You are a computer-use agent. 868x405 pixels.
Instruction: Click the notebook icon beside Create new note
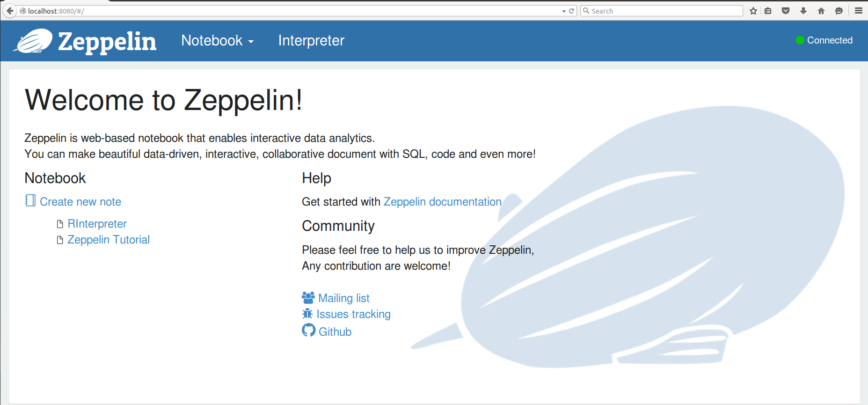point(30,201)
